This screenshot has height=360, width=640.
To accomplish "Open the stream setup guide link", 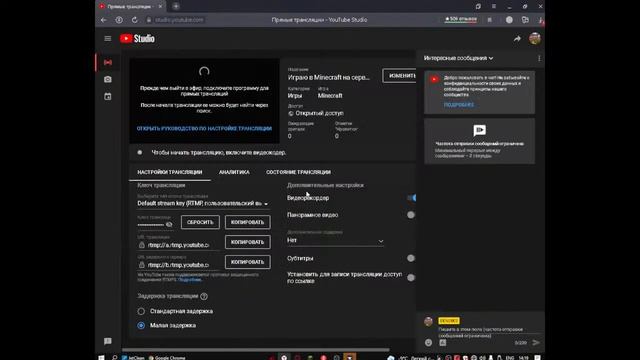I will [204, 128].
